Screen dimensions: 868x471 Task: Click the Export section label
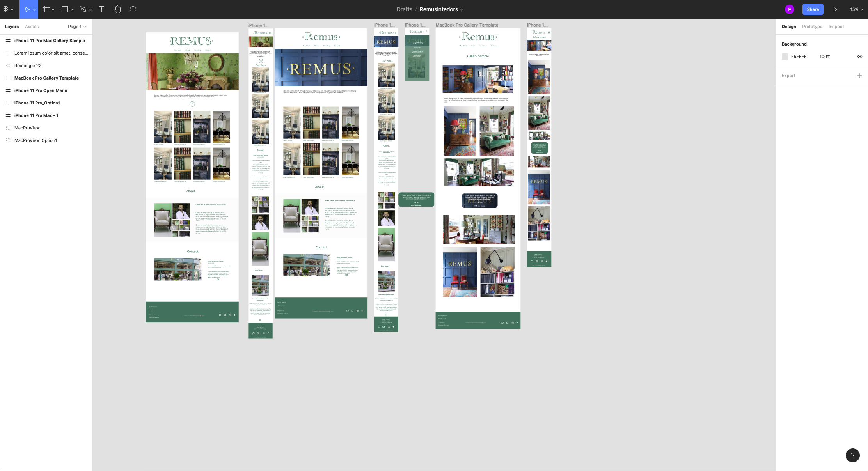pyautogui.click(x=788, y=76)
